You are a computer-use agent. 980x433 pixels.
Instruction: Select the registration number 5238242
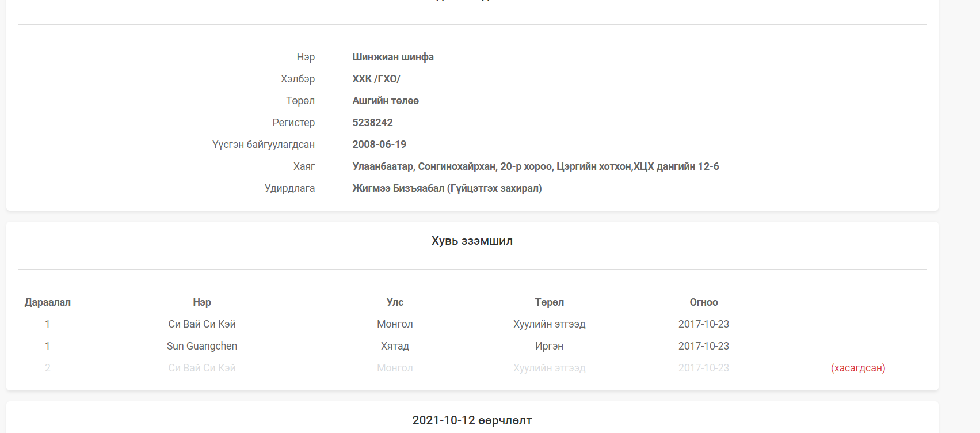click(x=372, y=123)
